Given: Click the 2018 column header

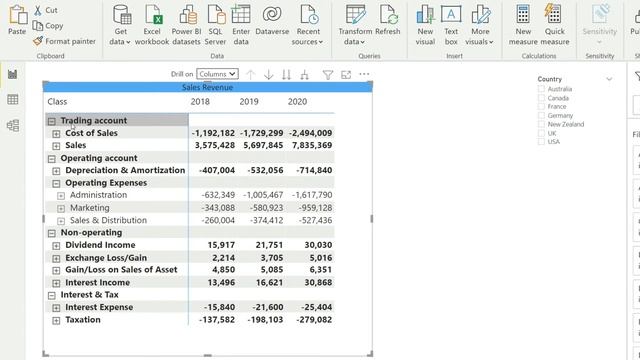Looking at the screenshot, I should 200,102.
